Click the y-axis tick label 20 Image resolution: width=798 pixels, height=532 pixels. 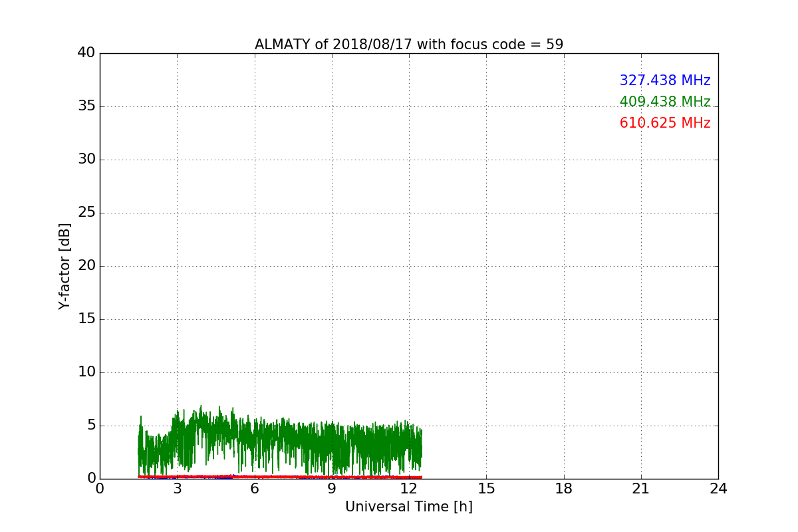(86, 266)
